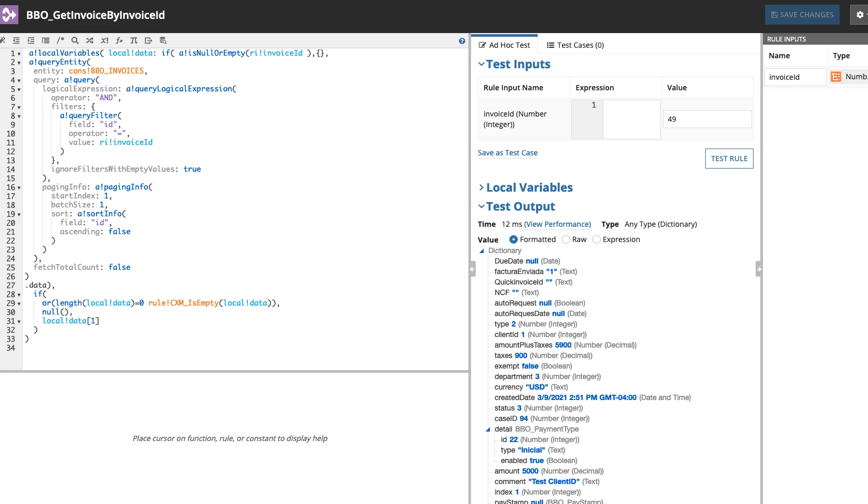Fold code at line 1 arrow
Screen dimensions: 868x504
[19, 54]
